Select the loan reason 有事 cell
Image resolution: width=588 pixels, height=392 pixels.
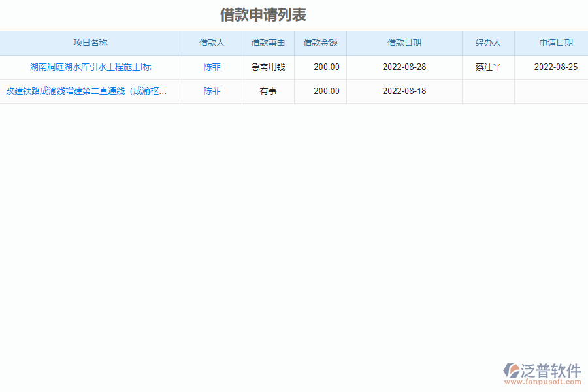point(268,91)
